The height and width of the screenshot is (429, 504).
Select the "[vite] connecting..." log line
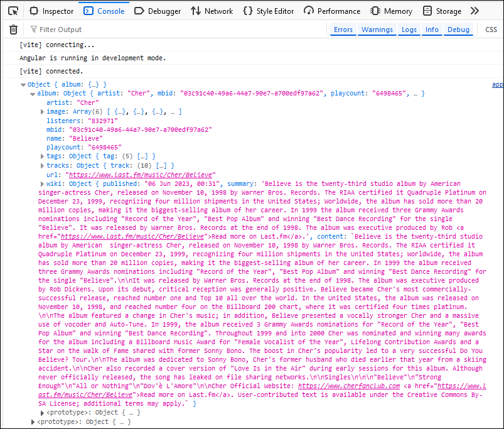(57, 45)
